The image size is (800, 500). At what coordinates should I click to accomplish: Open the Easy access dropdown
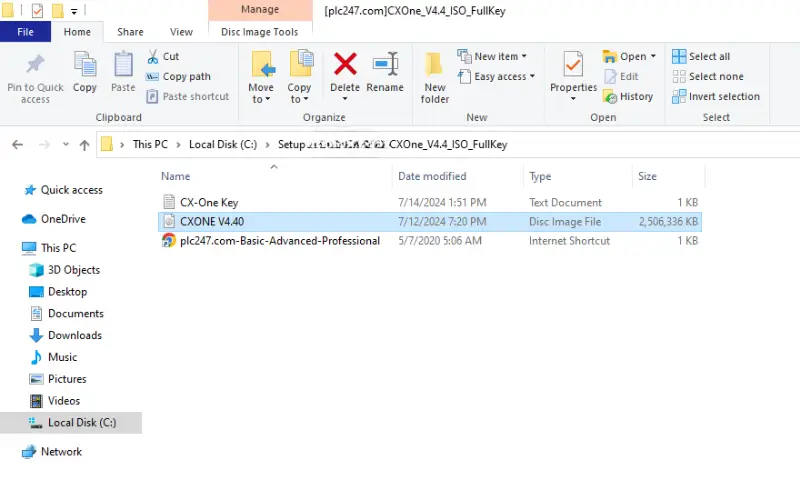pyautogui.click(x=496, y=77)
